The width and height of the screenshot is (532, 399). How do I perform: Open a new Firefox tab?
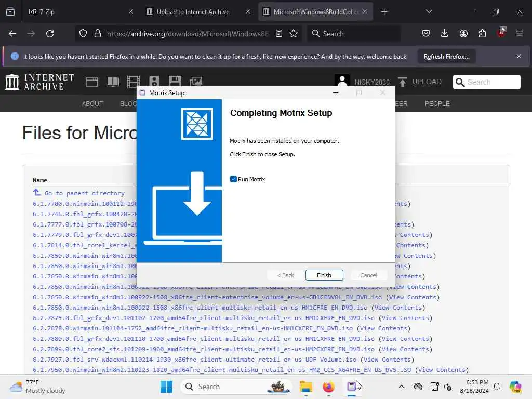[x=384, y=11]
